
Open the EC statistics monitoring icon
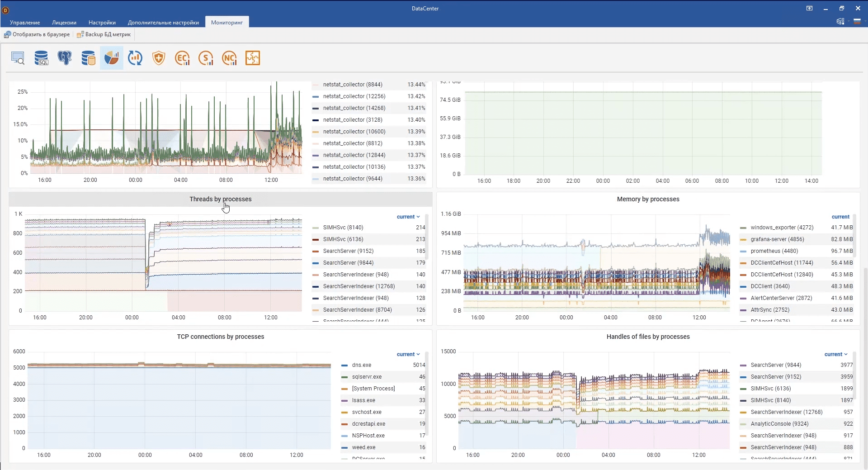[182, 58]
